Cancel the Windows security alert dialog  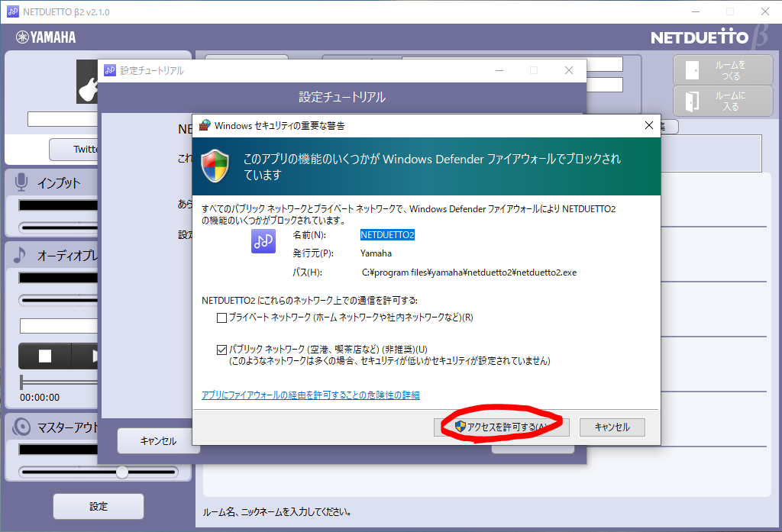click(612, 427)
